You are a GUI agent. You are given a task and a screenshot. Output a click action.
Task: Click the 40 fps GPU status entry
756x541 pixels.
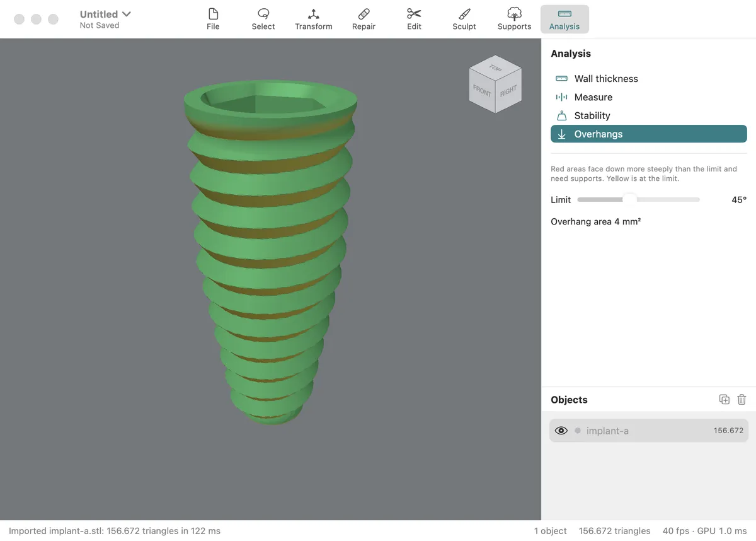[704, 531]
